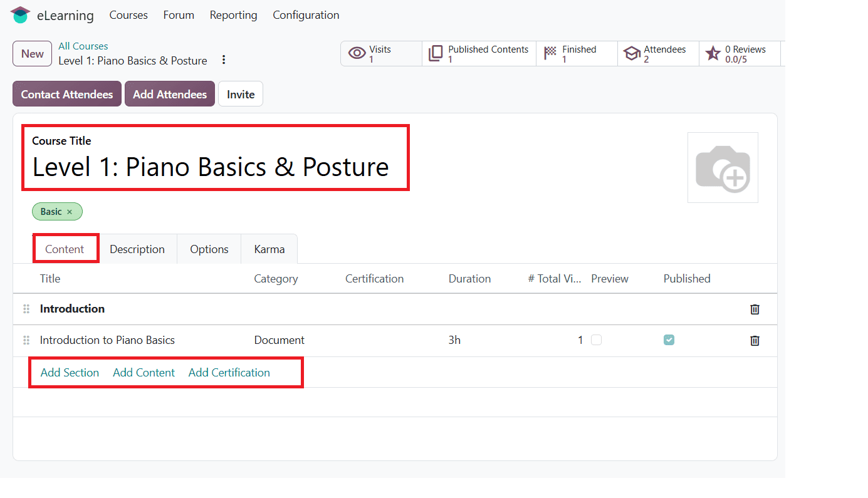Screen dimensions: 868x498
Task: Open the Configuration menu
Action: pyautogui.click(x=306, y=15)
